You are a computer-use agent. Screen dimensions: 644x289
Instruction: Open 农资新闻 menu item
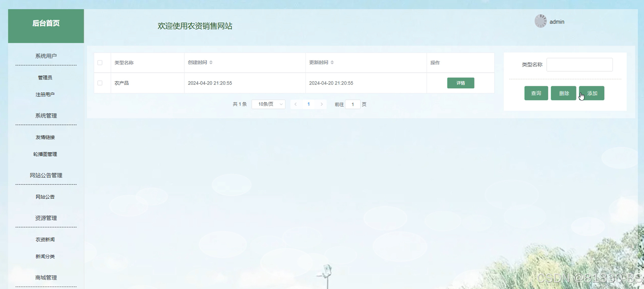pyautogui.click(x=45, y=240)
